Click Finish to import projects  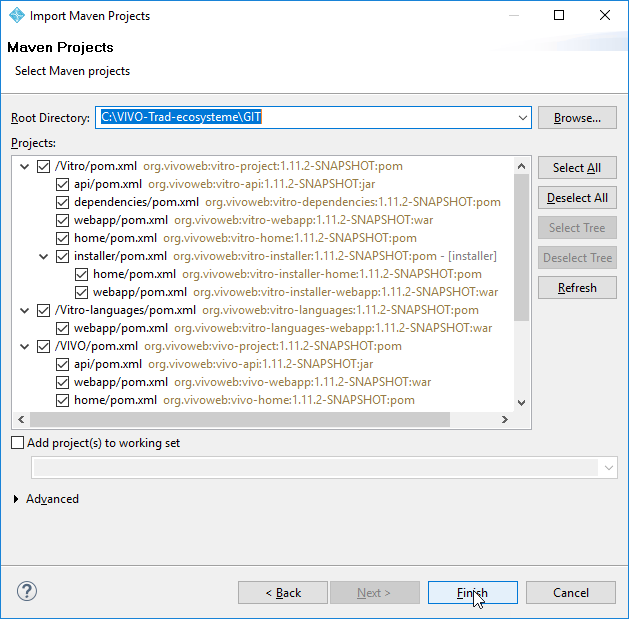(473, 593)
